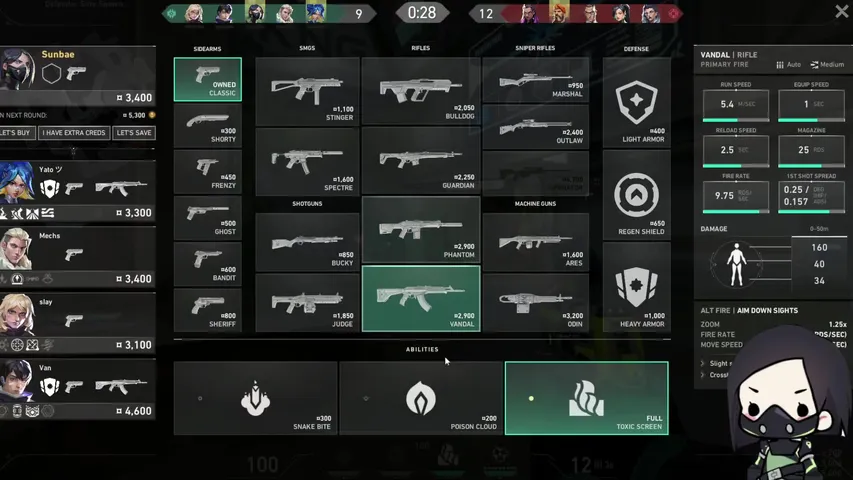Select teammate Mechs player card
The width and height of the screenshot is (853, 480).
coord(77,257)
